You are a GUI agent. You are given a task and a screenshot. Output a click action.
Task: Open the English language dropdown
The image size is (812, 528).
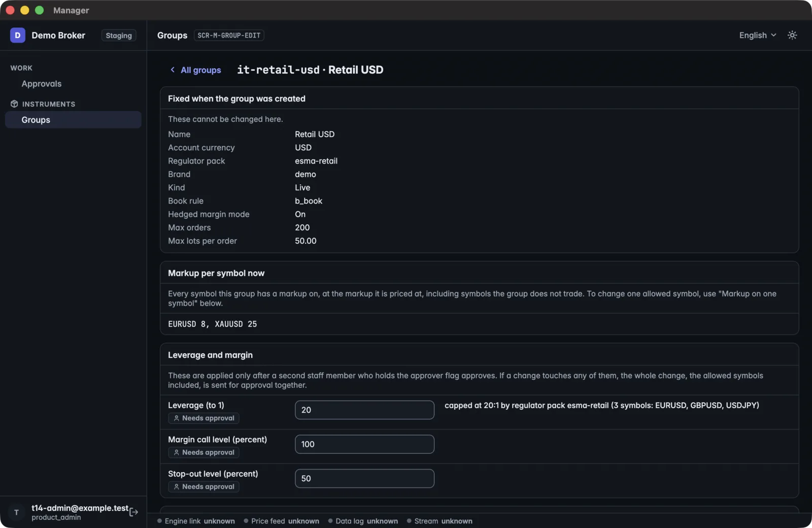(758, 35)
